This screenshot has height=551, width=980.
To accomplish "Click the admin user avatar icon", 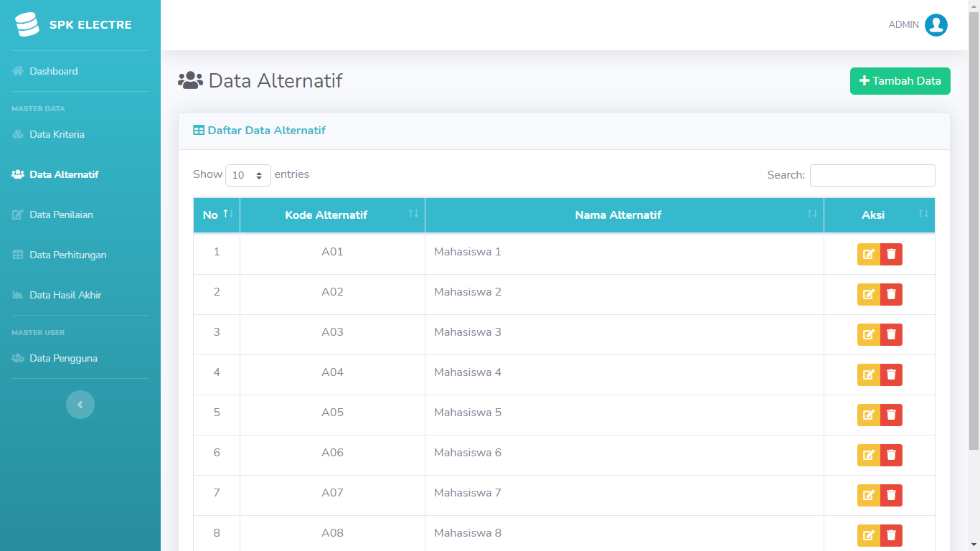I will (x=936, y=25).
